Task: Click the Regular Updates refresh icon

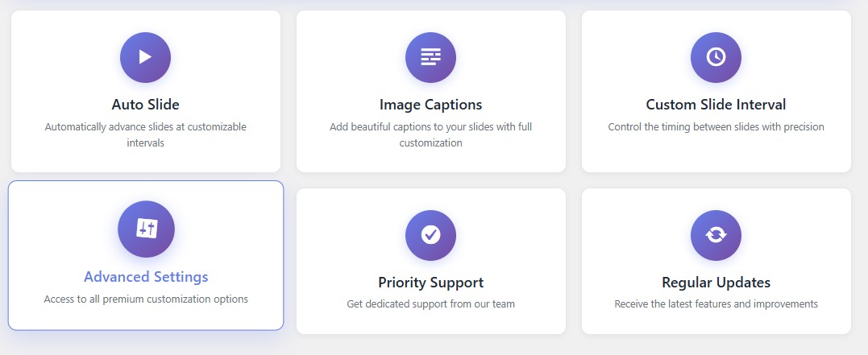Action: coord(716,235)
